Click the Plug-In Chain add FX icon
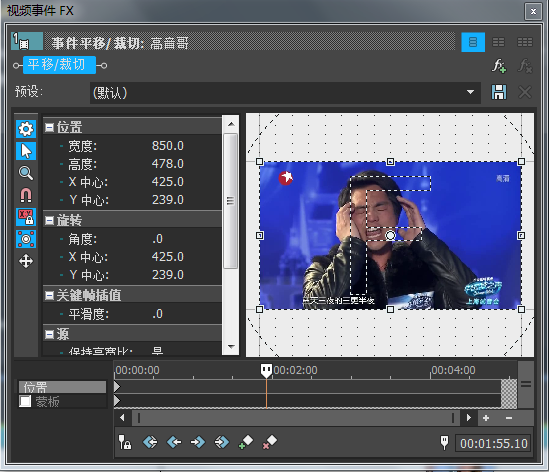Screen dimensions: 549x472 [x=499, y=66]
